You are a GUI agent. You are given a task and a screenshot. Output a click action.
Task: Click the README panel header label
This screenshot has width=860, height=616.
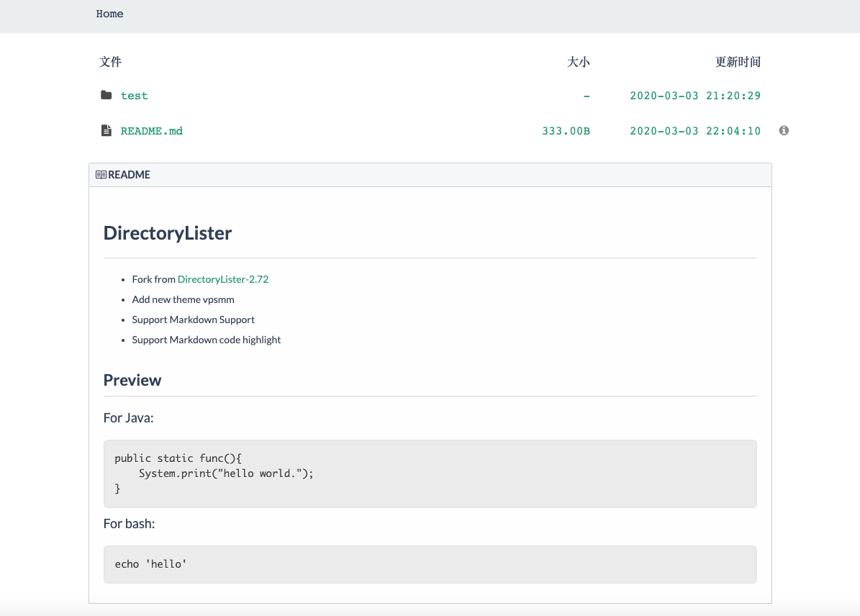point(129,174)
